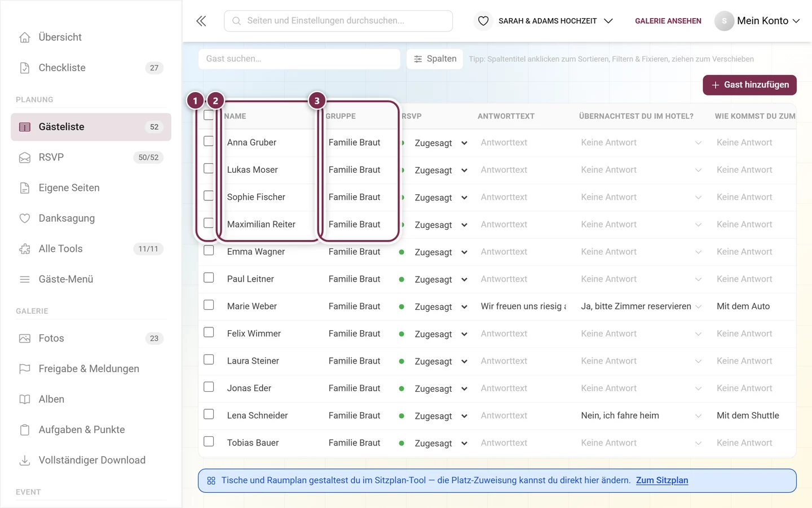Click the Checkliste document icon
Viewport: 812px width, 508px height.
click(25, 68)
